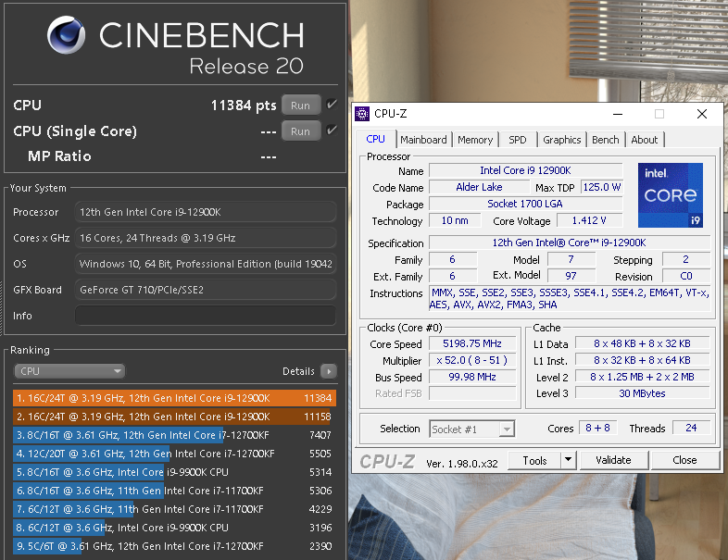Click the Close button in CPU-Z
Screen dimensions: 728x560
[x=684, y=460]
